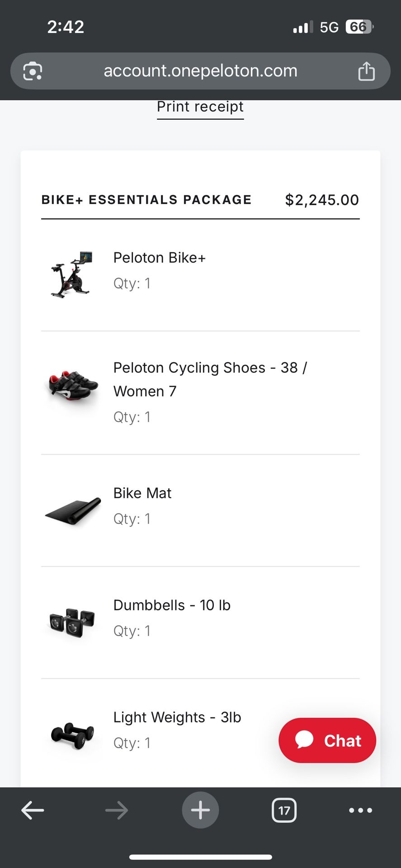
Task: Tap the share icon in address bar
Action: click(x=366, y=71)
